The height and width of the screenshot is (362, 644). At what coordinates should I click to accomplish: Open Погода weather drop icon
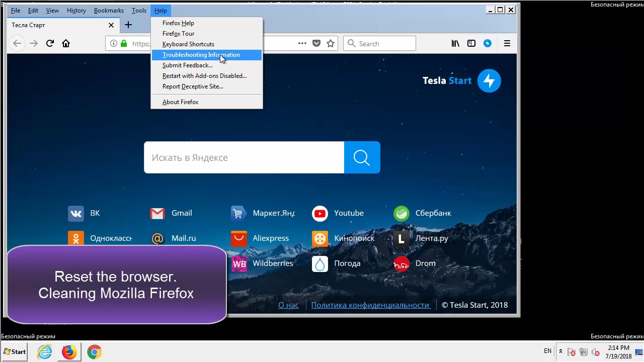[320, 263]
